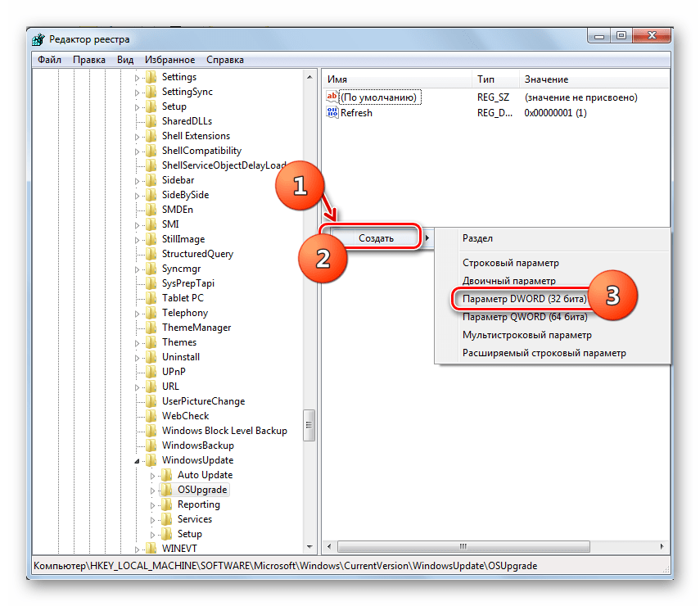The width and height of the screenshot is (700, 606).
Task: Expand the Reporting subkey node
Action: tap(152, 505)
